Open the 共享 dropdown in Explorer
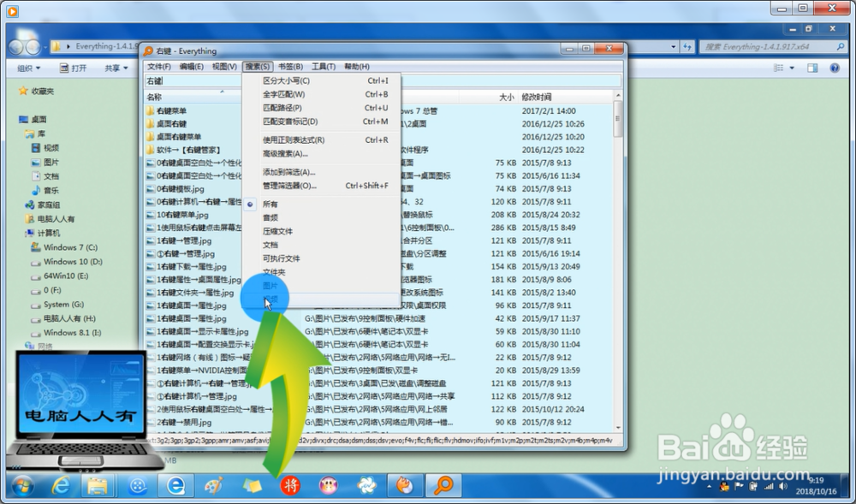This screenshot has height=504, width=856. click(116, 68)
